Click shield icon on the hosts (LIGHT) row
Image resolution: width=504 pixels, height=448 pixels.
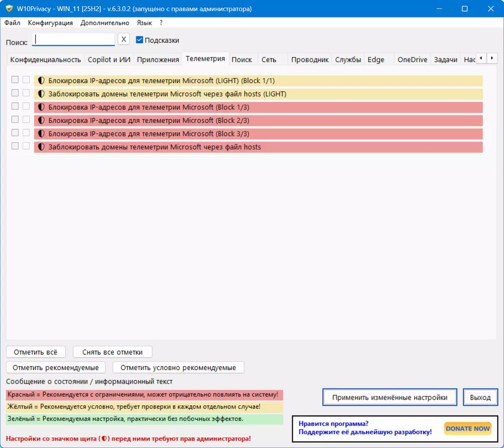(x=41, y=94)
